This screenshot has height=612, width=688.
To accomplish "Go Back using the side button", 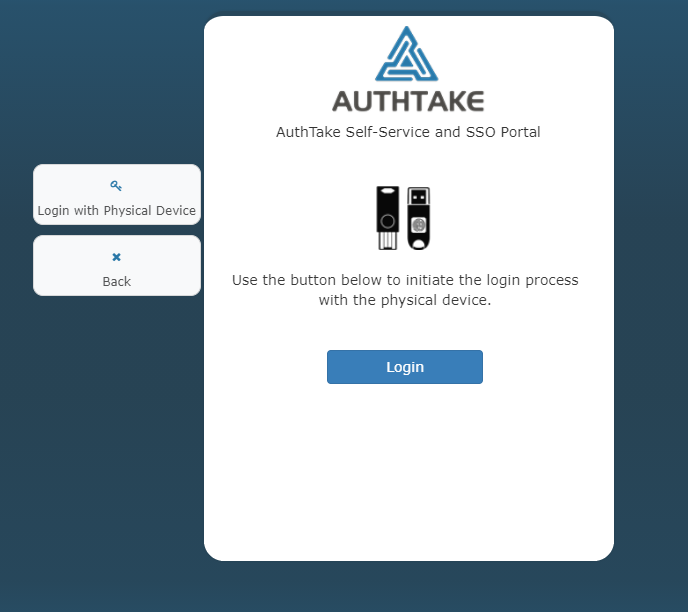I will tap(117, 265).
